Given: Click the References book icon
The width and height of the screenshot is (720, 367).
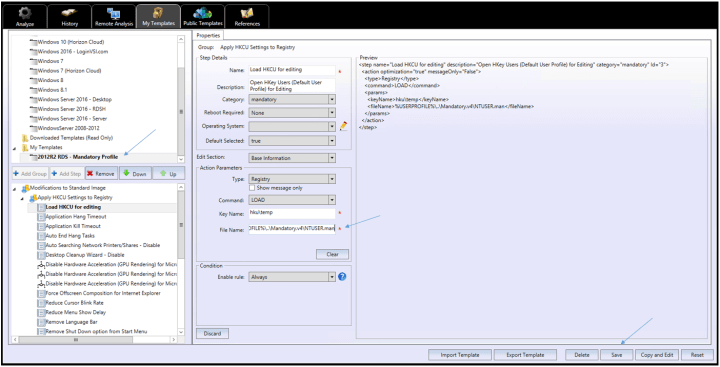Looking at the screenshot, I should [x=247, y=13].
